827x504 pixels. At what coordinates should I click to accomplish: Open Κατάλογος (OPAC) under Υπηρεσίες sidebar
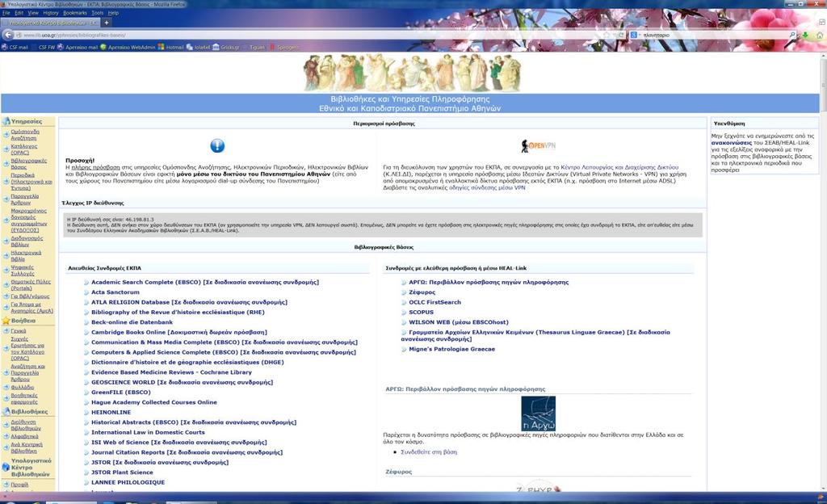tap(23, 149)
